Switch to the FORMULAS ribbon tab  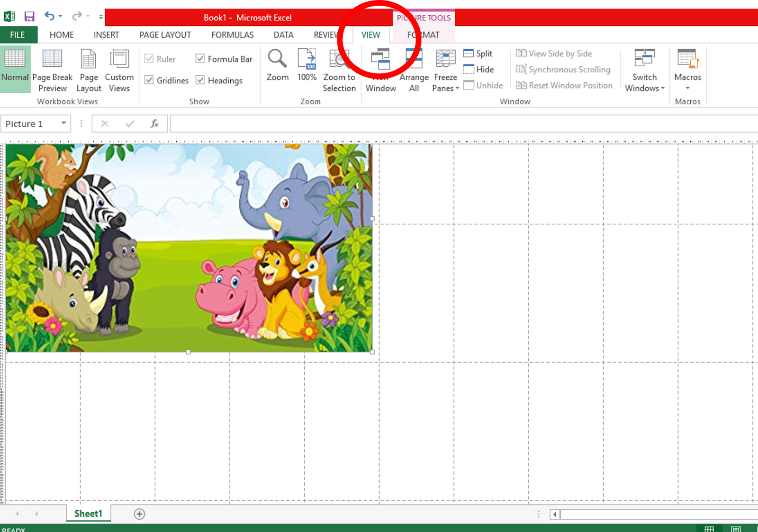pos(232,35)
